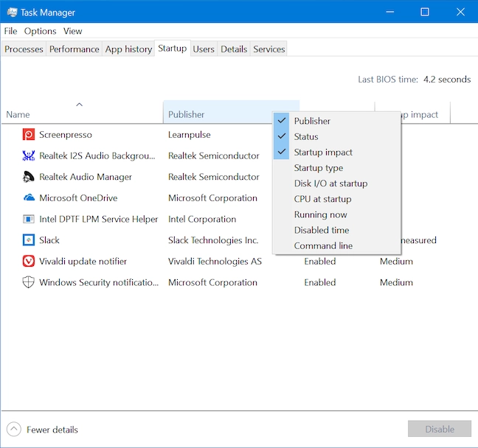Switch to the Users tab

point(204,49)
